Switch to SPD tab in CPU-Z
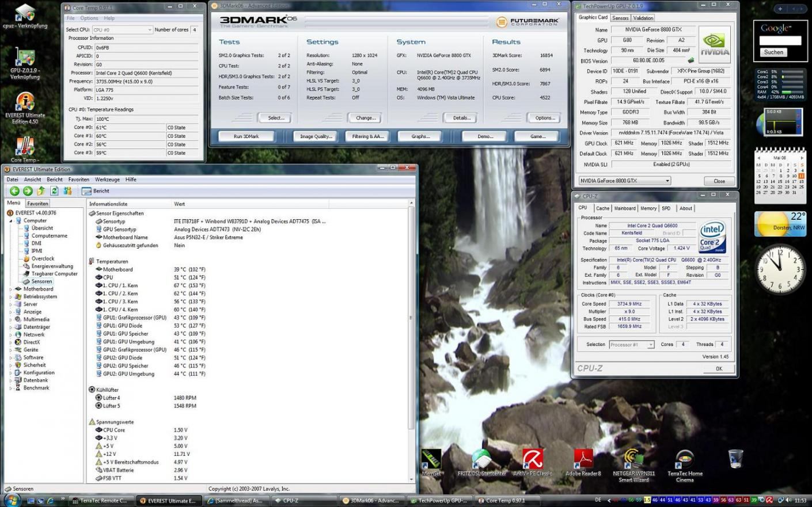 point(666,208)
